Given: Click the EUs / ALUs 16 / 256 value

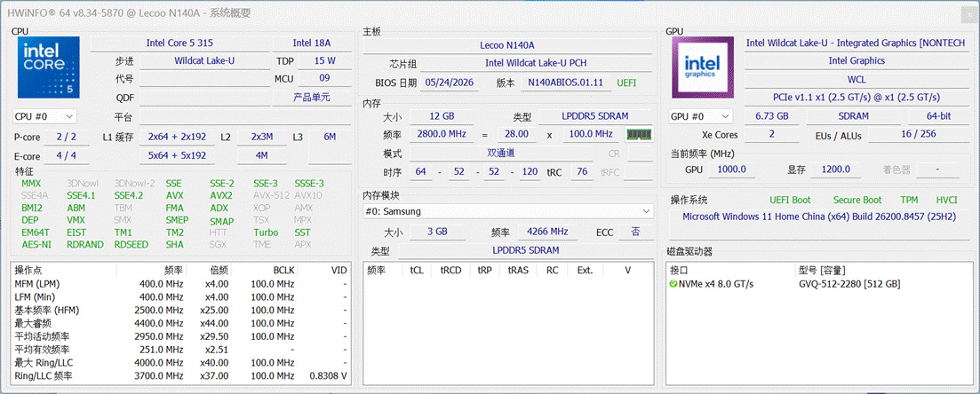Looking at the screenshot, I should pyautogui.click(x=918, y=135).
